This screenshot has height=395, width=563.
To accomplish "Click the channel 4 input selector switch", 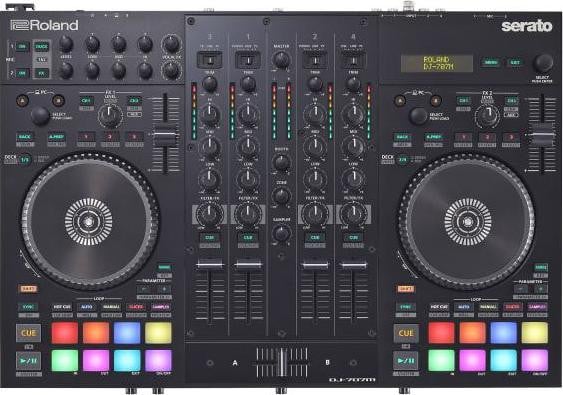I will 353,60.
